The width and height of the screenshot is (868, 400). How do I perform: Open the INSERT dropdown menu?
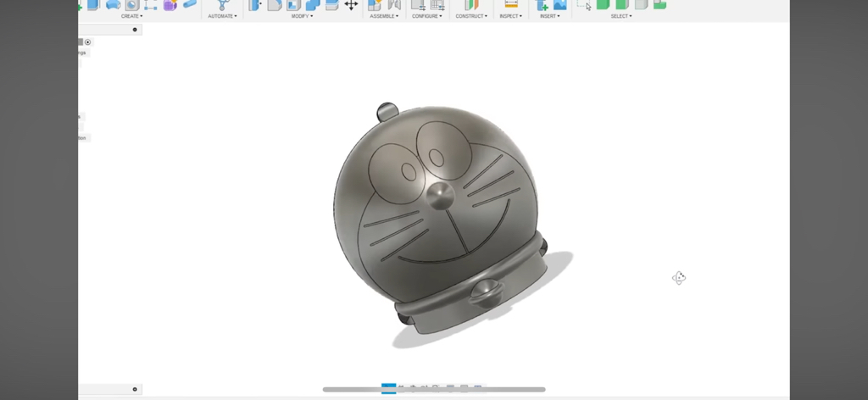pos(550,16)
